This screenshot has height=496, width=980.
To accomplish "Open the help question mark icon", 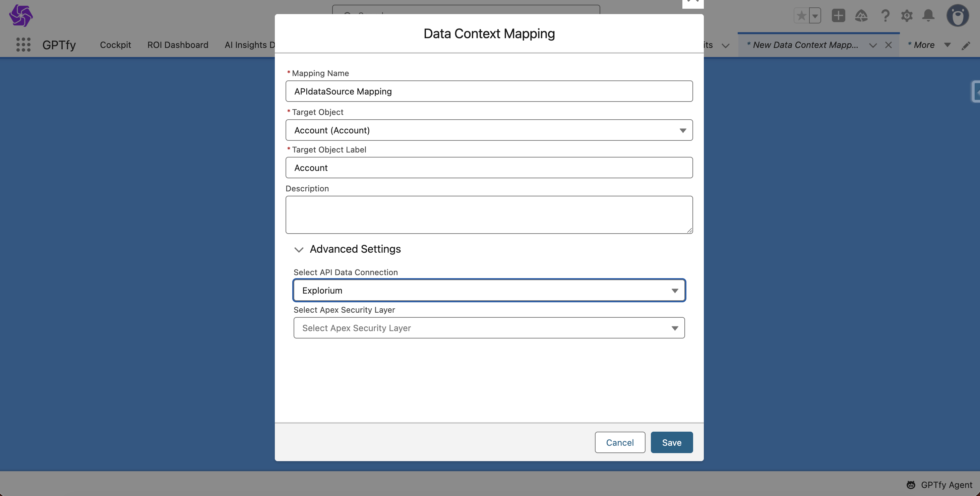I will point(885,16).
